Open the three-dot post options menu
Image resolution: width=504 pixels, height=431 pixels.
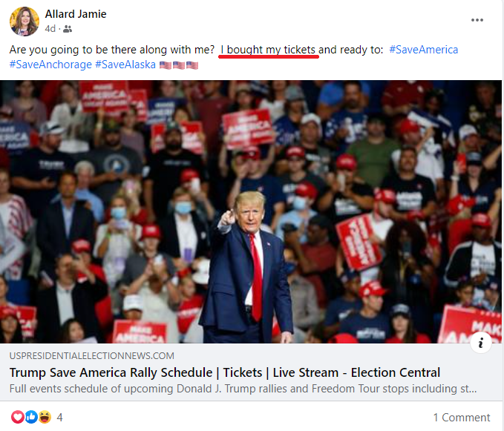(x=477, y=20)
